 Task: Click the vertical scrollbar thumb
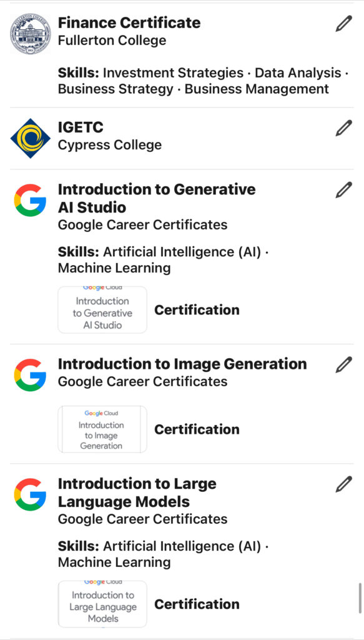[x=360, y=598]
